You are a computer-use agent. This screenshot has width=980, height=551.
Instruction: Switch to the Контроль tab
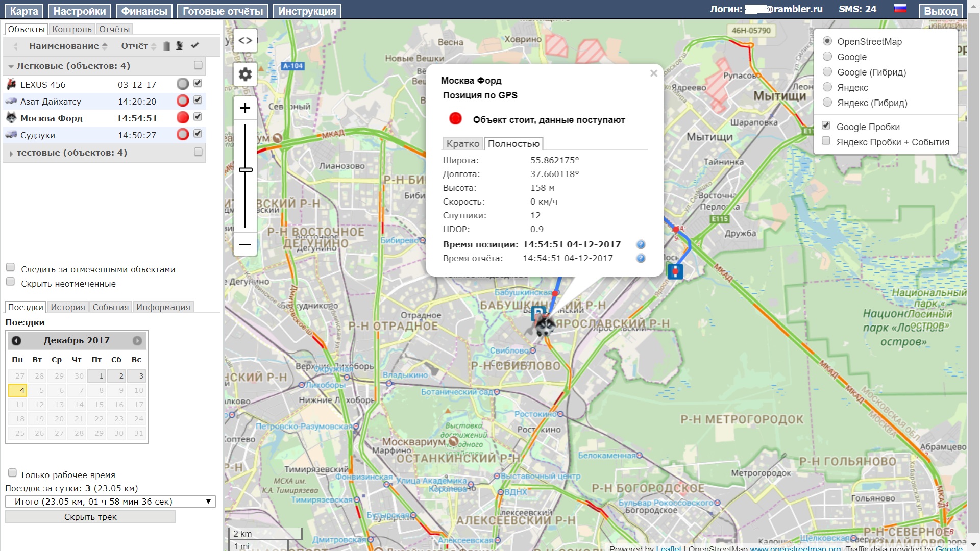(72, 30)
